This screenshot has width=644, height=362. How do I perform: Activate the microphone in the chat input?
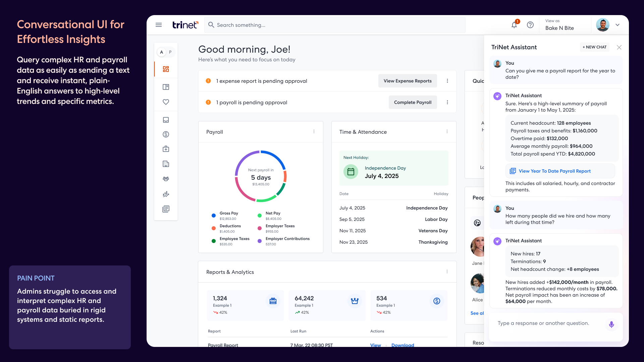[611, 324]
